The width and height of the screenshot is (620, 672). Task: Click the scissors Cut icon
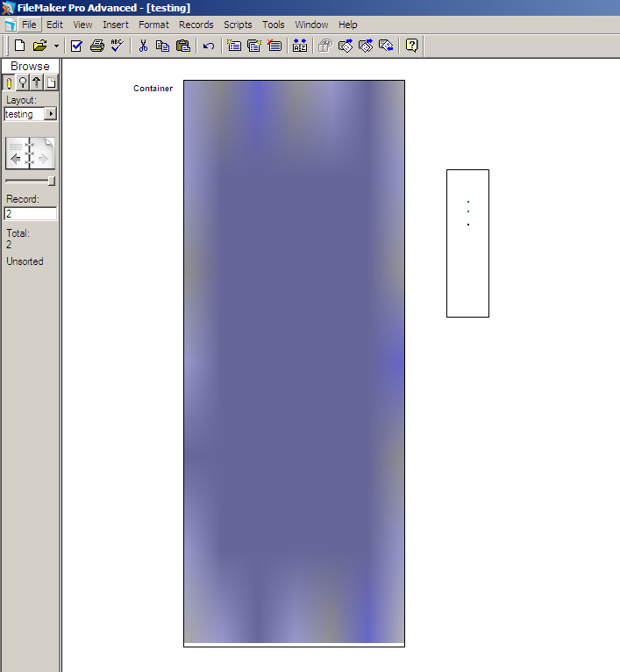[143, 46]
